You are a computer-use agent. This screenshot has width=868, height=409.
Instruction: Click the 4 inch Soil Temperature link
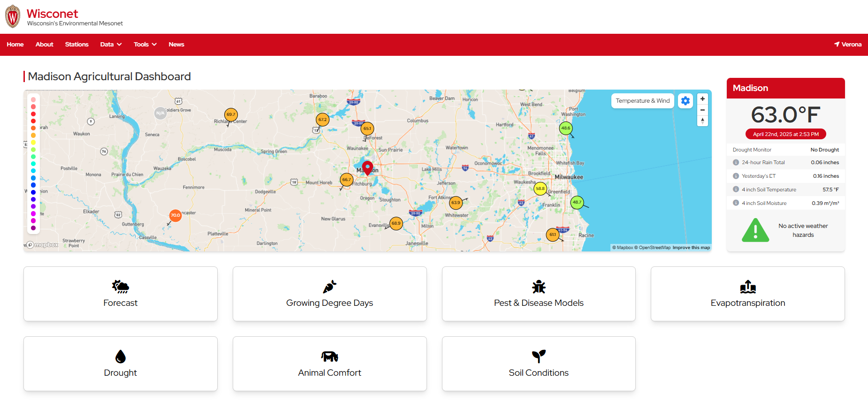click(769, 189)
